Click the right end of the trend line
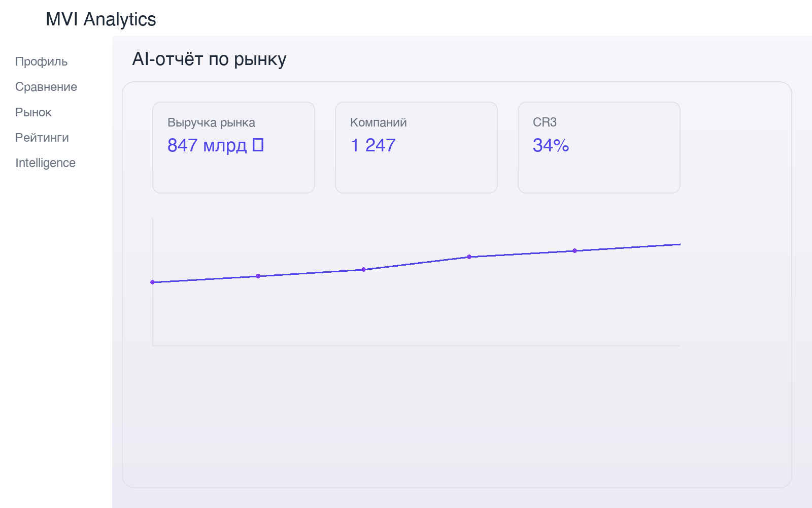The image size is (812, 508). 679,244
